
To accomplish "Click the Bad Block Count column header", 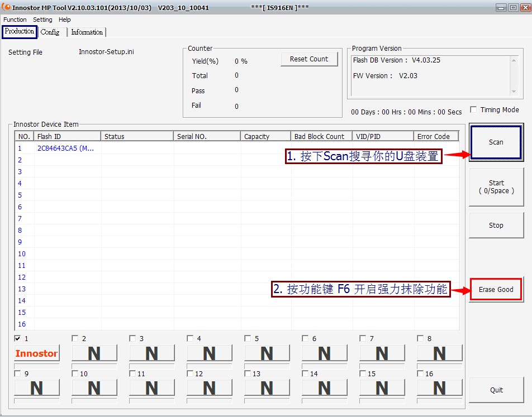I will 322,136.
